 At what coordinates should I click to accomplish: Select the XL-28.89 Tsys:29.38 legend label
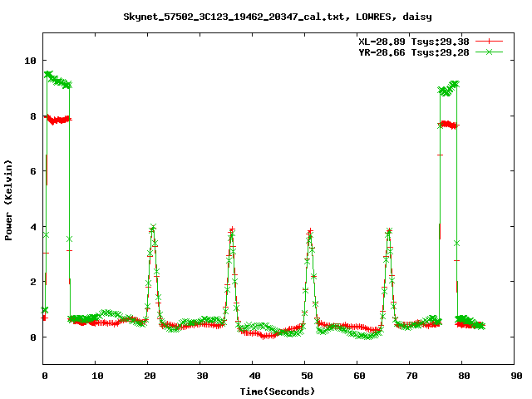[x=414, y=42]
